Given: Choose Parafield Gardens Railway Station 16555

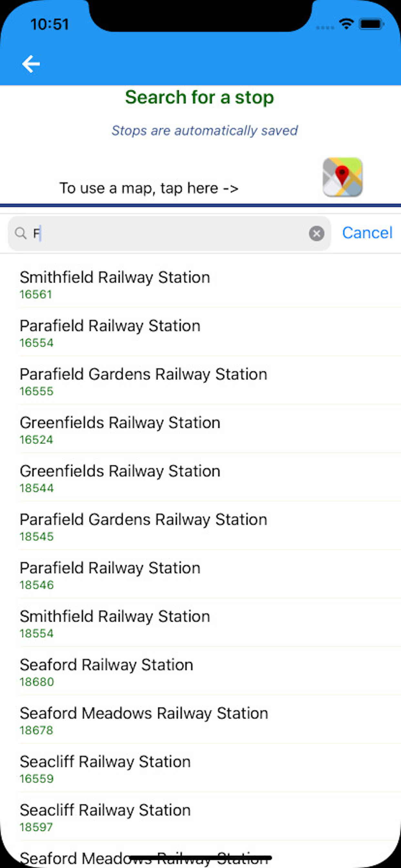Looking at the screenshot, I should pyautogui.click(x=200, y=381).
